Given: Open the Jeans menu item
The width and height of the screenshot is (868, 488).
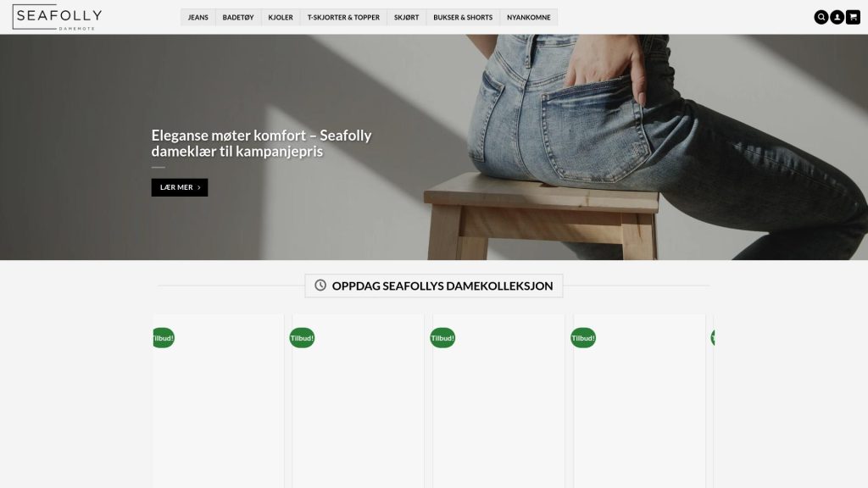Looking at the screenshot, I should [198, 17].
